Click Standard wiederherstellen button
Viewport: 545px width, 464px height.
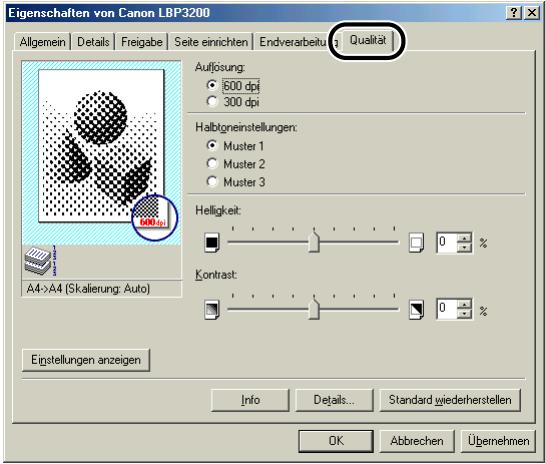click(450, 400)
